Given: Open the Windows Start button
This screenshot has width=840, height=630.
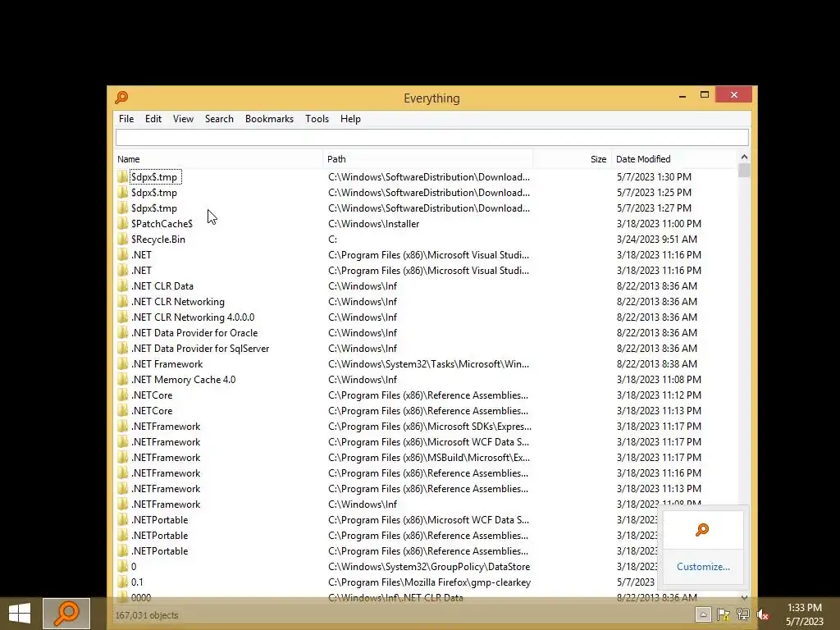Looking at the screenshot, I should pos(20,614).
